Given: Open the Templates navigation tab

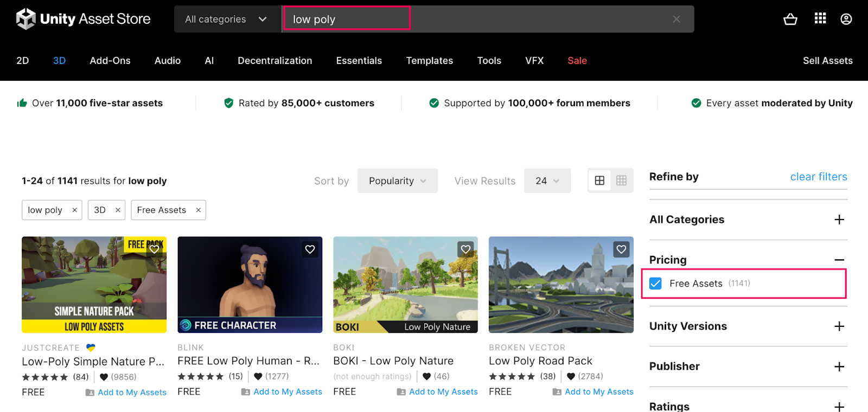Looking at the screenshot, I should 429,61.
